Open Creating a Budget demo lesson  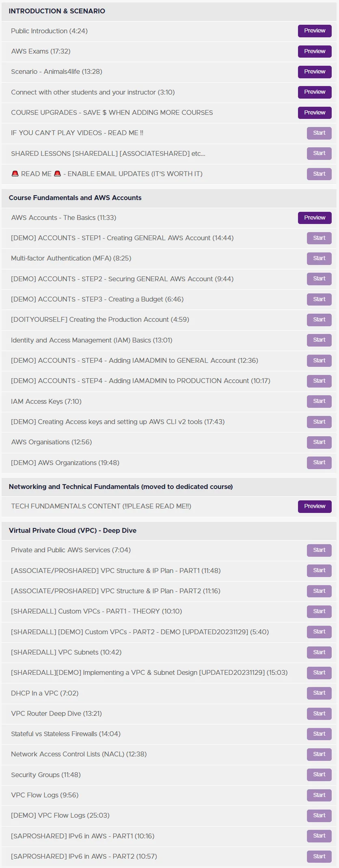coord(97,299)
